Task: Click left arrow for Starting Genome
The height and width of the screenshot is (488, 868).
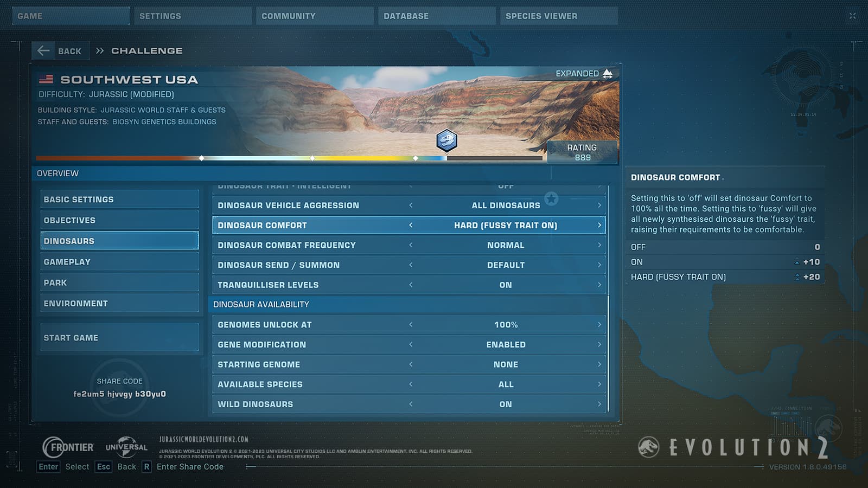Action: [x=411, y=364]
